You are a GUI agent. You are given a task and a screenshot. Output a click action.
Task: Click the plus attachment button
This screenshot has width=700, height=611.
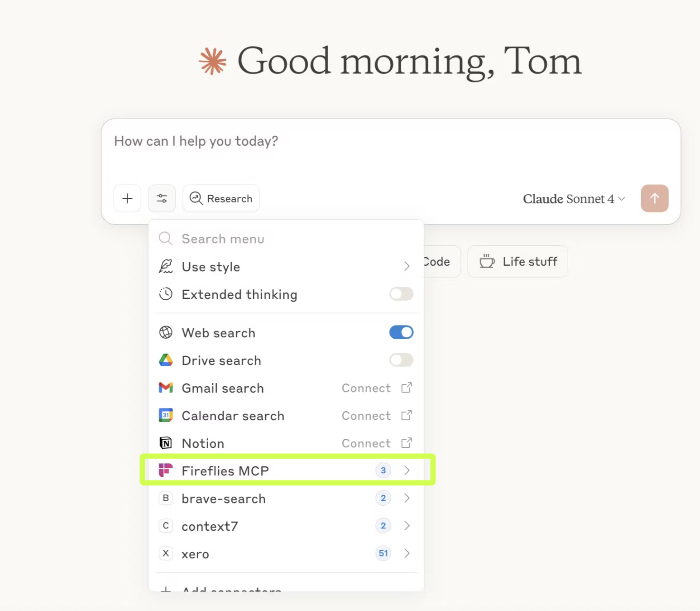128,198
